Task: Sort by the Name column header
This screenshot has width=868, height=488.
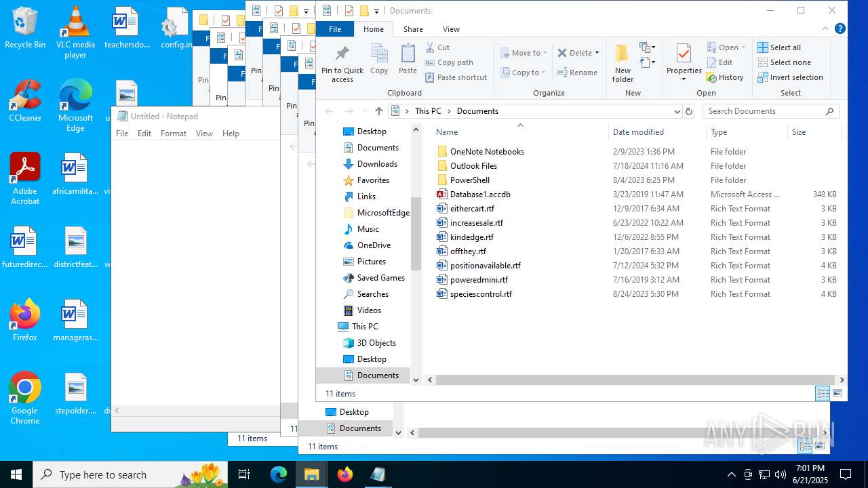Action: (447, 132)
